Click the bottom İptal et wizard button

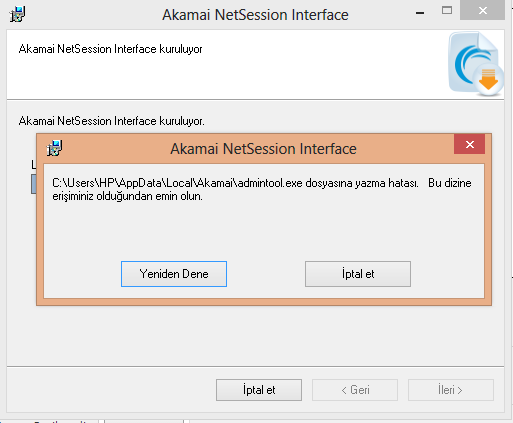[x=259, y=390]
